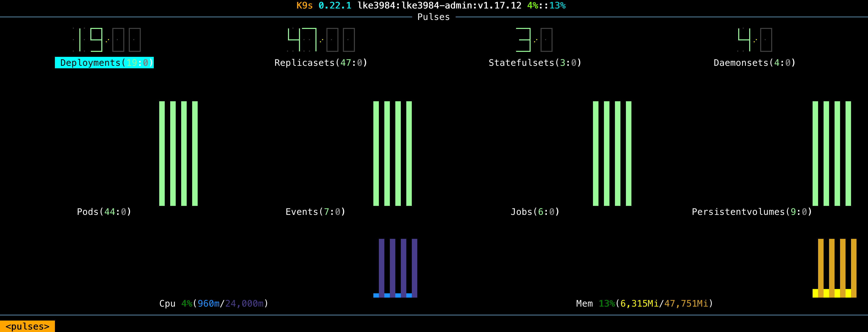Click the green bar chart beside Events
The height and width of the screenshot is (332, 868).
coord(393,153)
